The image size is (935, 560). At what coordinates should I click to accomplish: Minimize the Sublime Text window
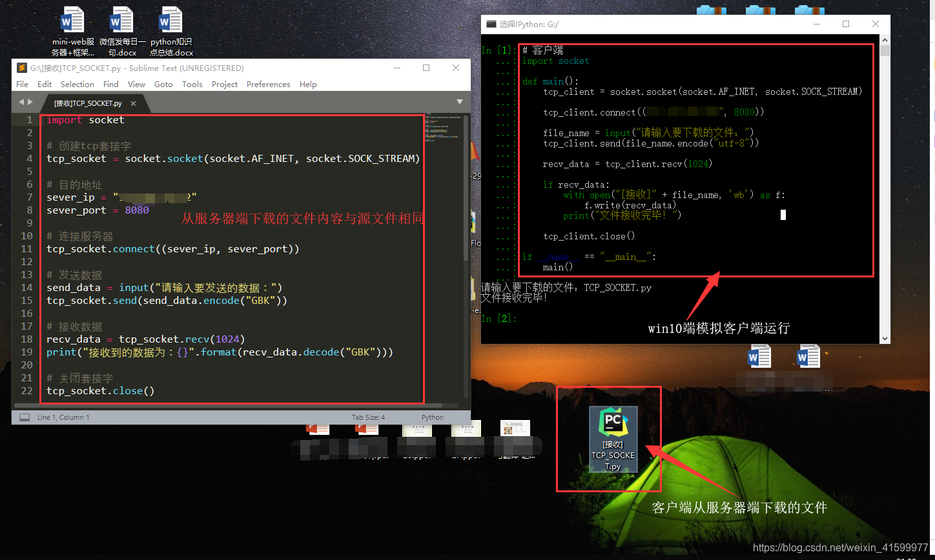[x=396, y=68]
